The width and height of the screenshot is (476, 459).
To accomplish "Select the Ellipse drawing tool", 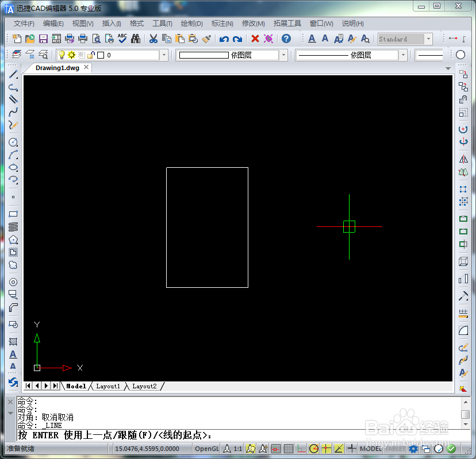I will pyautogui.click(x=13, y=168).
